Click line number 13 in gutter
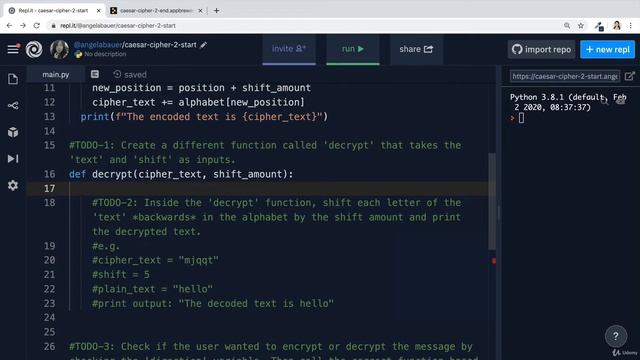Viewport: 640px width, 360px height. point(49,117)
